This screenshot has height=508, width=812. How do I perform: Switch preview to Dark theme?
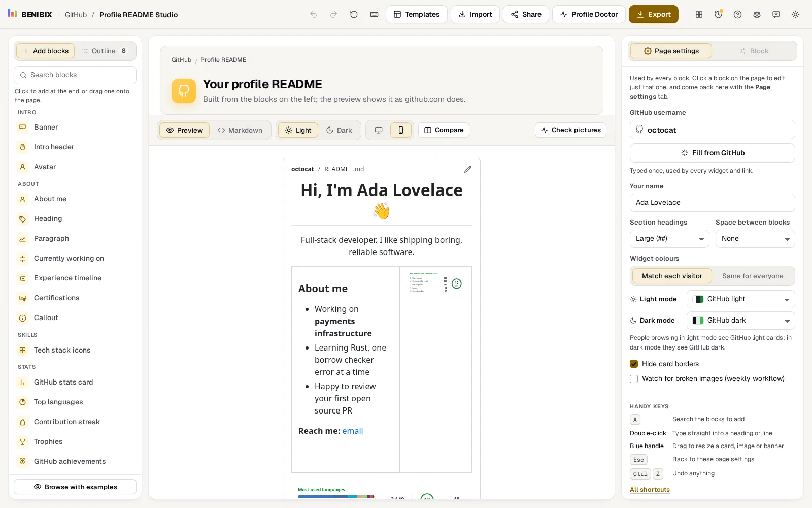coord(339,130)
